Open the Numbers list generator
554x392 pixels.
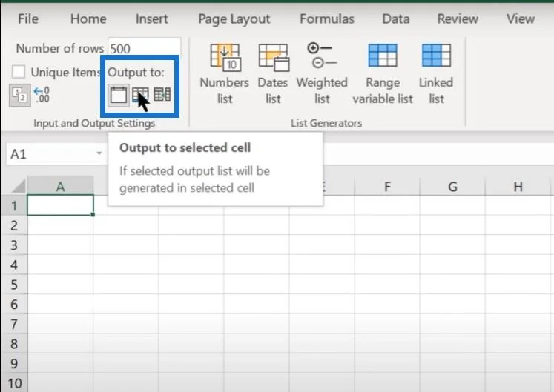tap(225, 73)
